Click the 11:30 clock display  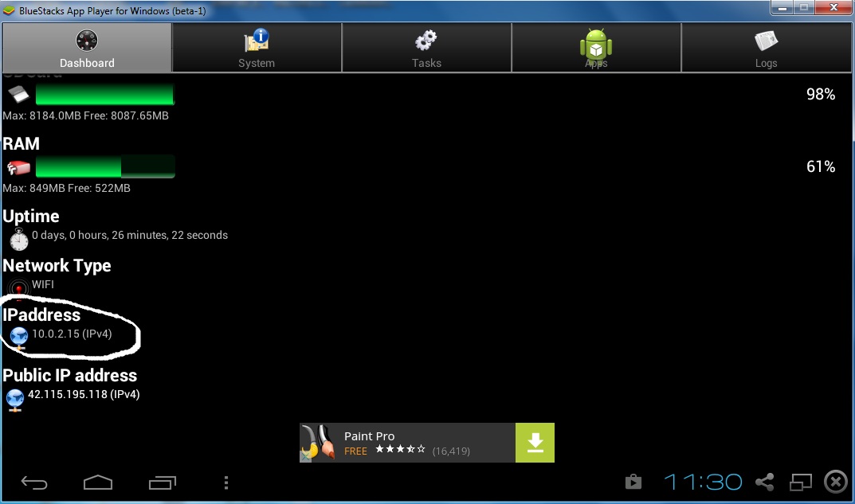click(x=703, y=482)
